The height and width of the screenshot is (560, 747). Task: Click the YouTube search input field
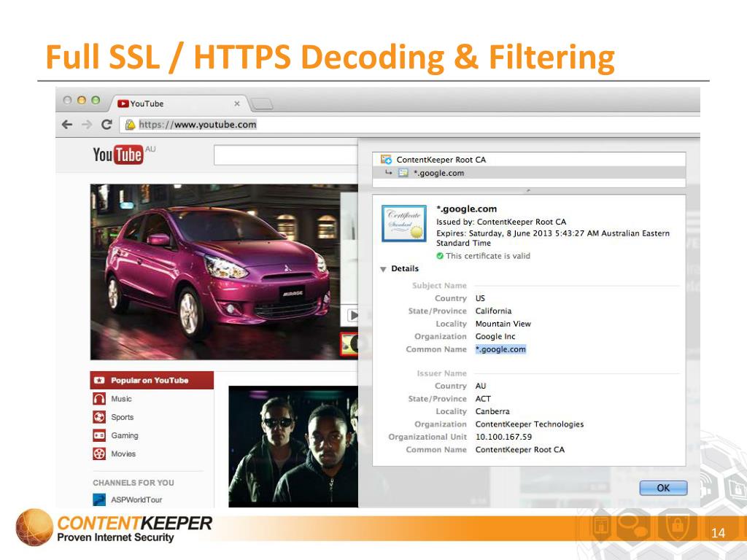tap(285, 155)
